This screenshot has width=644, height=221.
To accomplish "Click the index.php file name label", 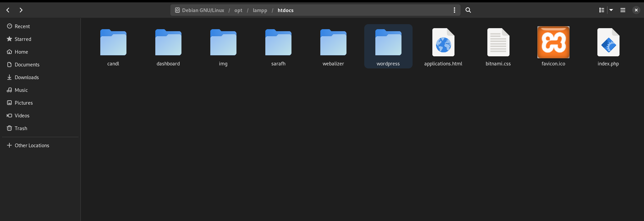I will (x=608, y=64).
